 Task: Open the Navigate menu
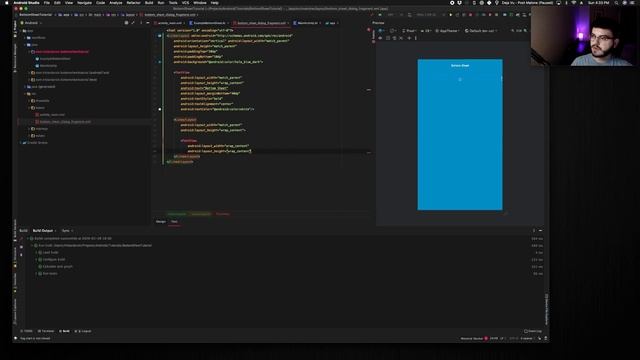(84, 3)
